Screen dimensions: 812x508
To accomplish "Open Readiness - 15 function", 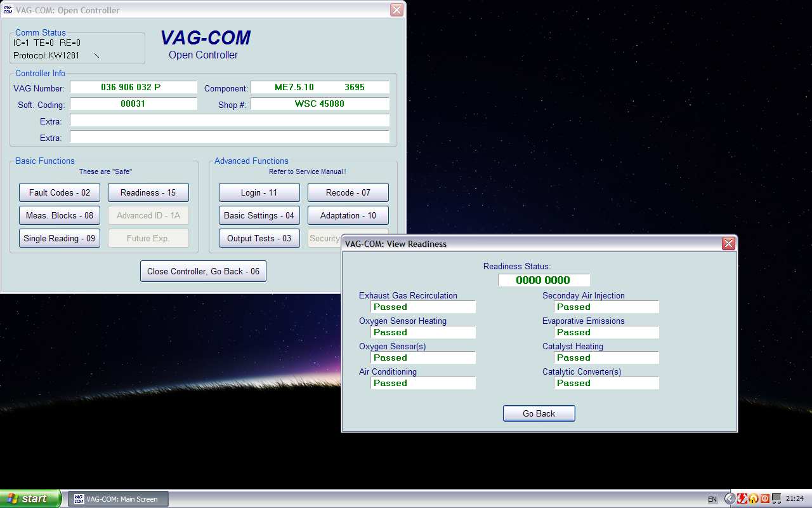I will point(148,192).
